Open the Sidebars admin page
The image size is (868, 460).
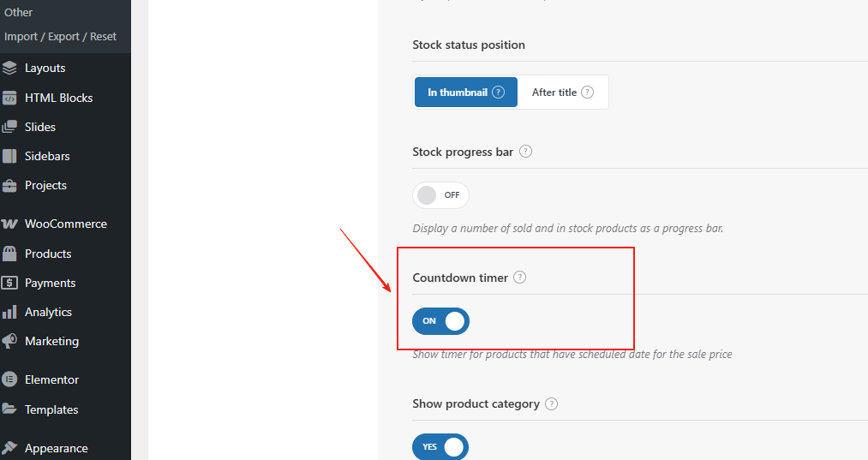[47, 156]
